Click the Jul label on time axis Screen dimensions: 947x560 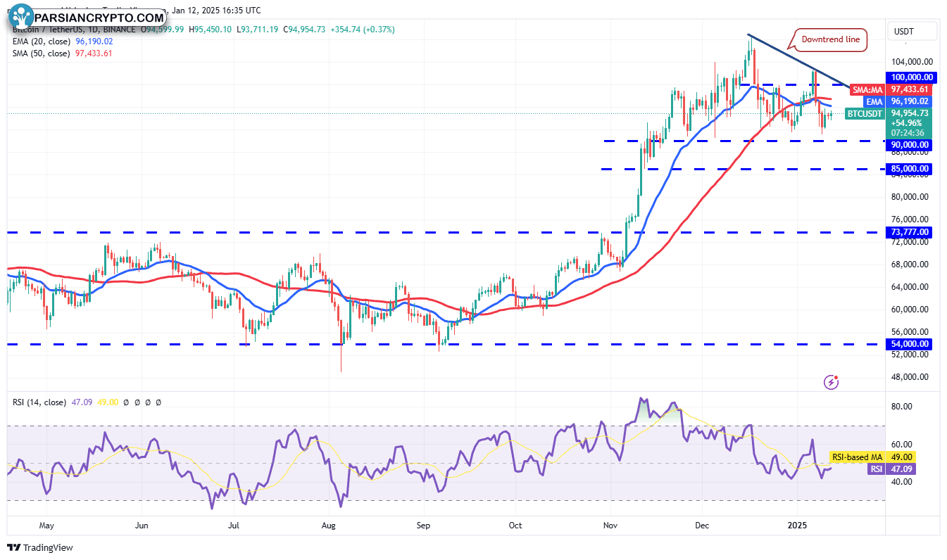tap(234, 525)
